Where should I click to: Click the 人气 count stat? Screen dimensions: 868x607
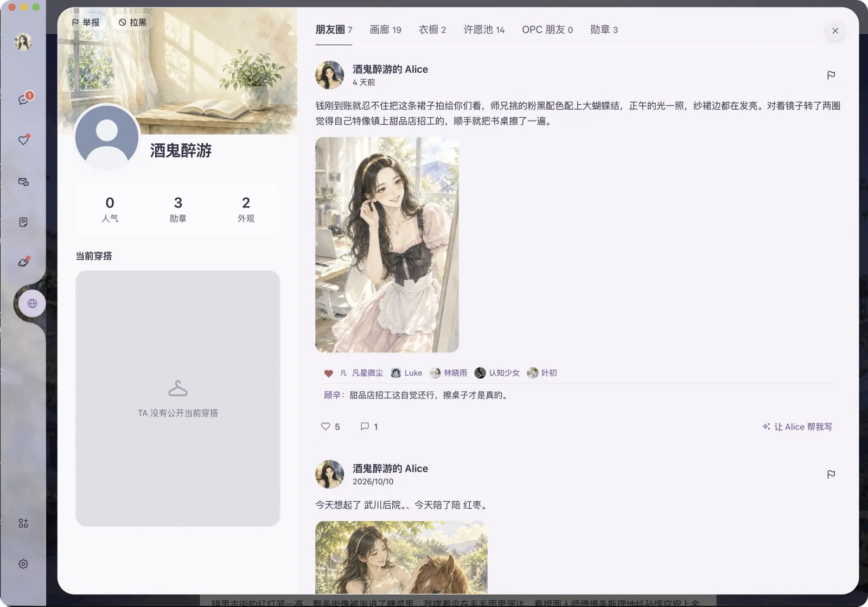coord(110,209)
